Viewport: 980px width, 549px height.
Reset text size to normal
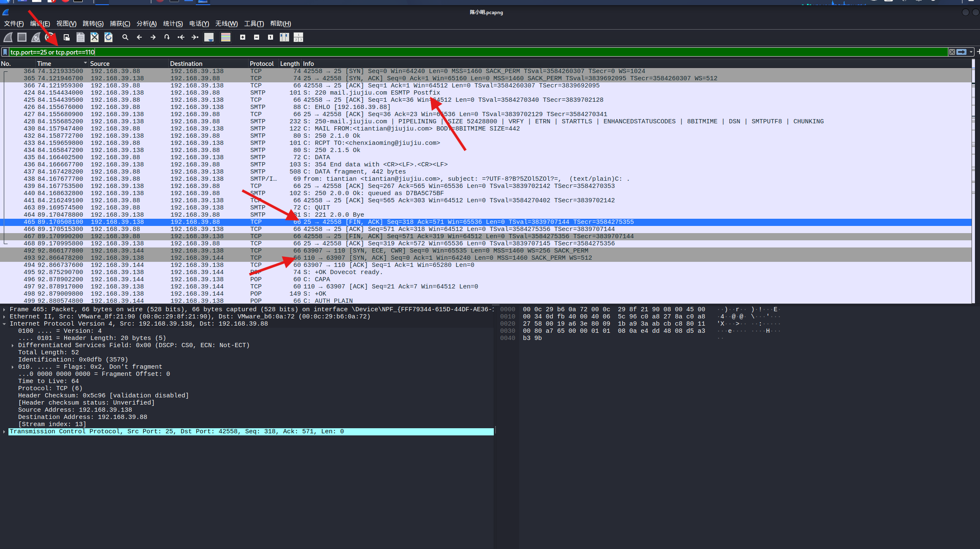[271, 38]
